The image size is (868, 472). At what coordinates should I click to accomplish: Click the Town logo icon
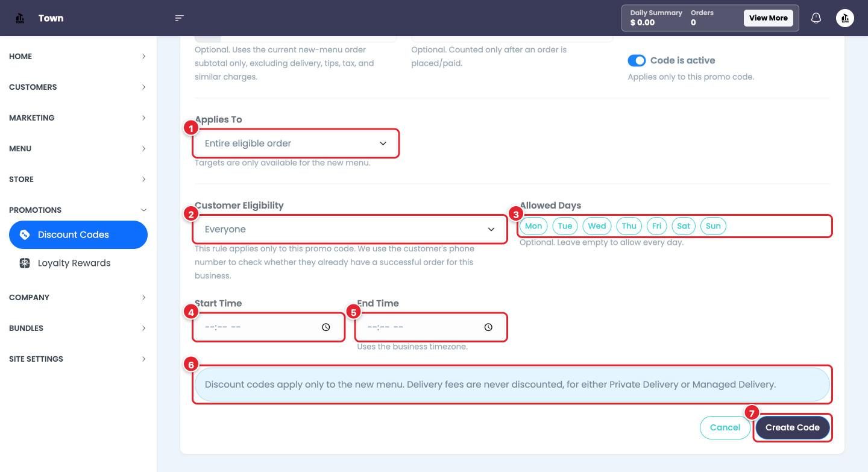(20, 18)
